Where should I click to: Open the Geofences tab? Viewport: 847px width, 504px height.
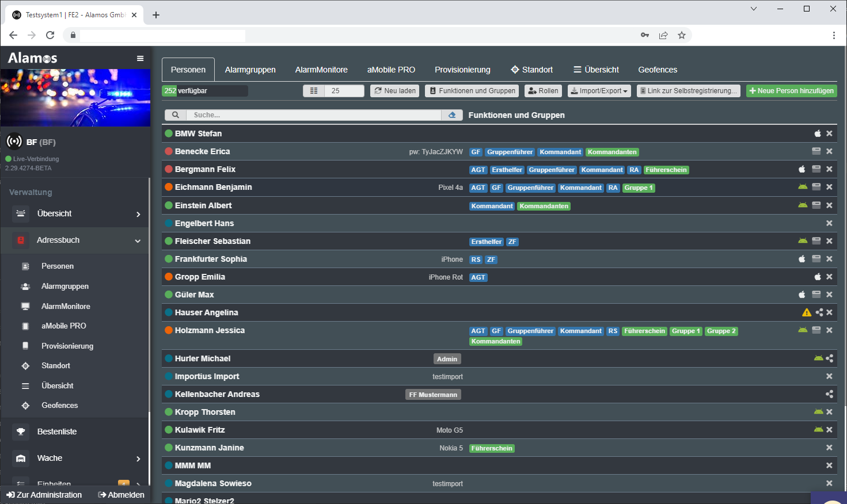click(657, 70)
